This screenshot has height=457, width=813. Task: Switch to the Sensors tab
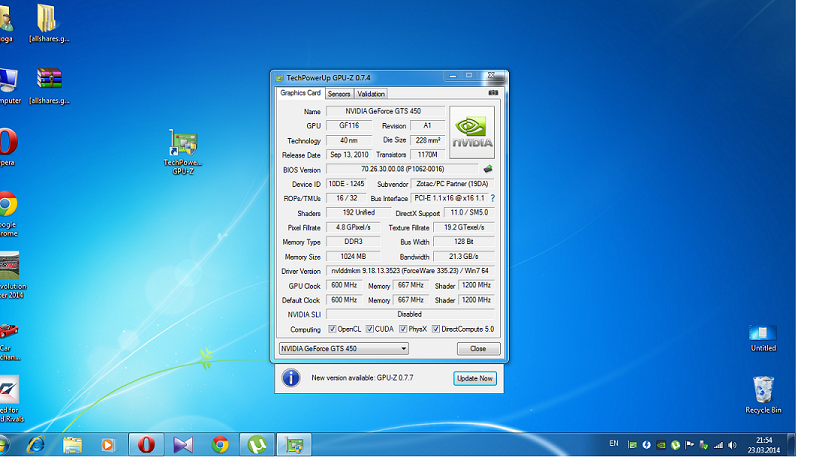pos(339,94)
